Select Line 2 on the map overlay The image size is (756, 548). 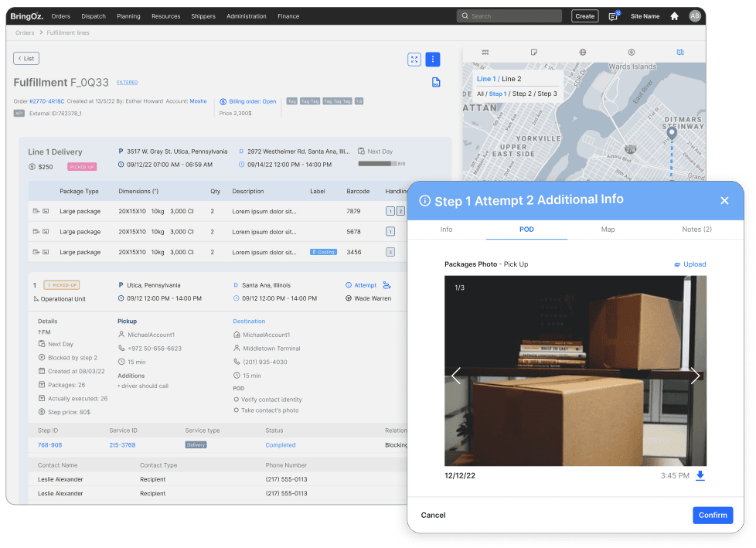point(512,79)
